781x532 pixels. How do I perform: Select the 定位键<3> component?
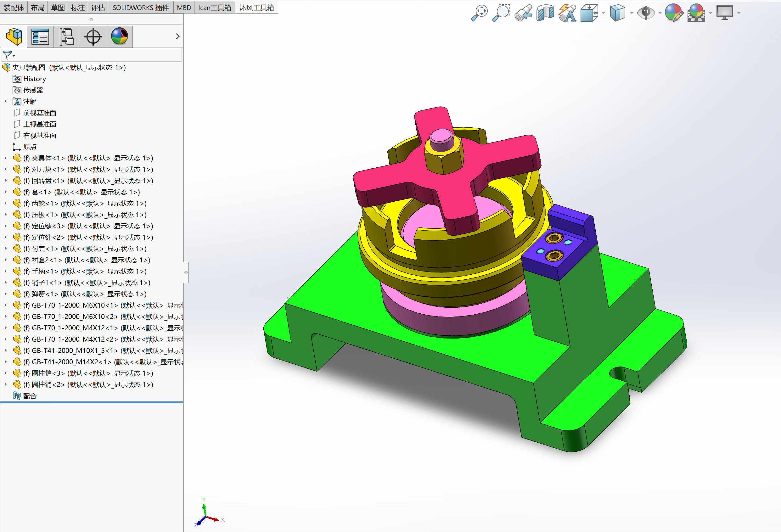click(83, 226)
